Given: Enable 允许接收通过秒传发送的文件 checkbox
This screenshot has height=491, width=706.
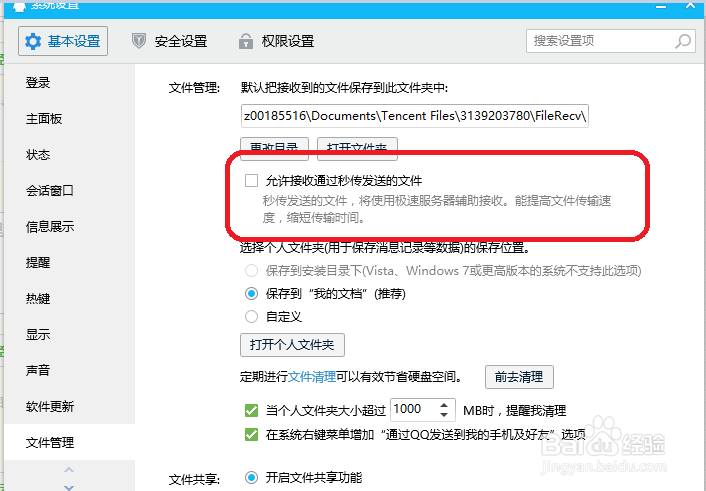Looking at the screenshot, I should (251, 181).
